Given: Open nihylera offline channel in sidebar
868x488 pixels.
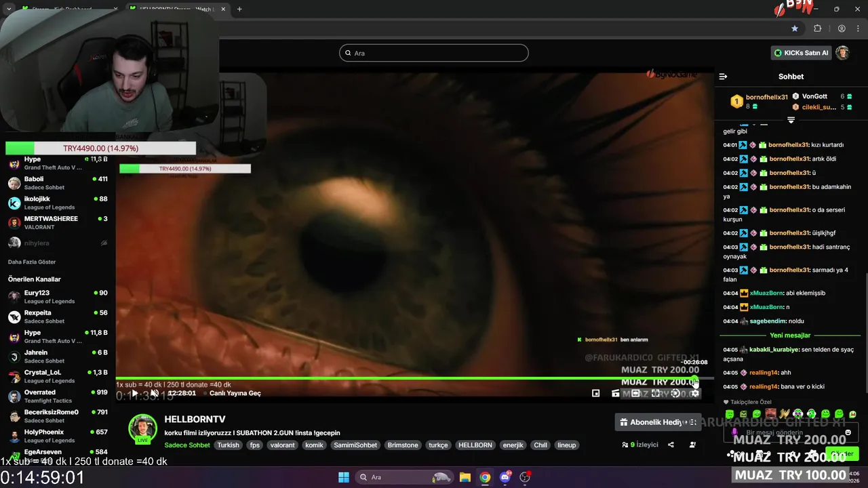Looking at the screenshot, I should point(58,243).
